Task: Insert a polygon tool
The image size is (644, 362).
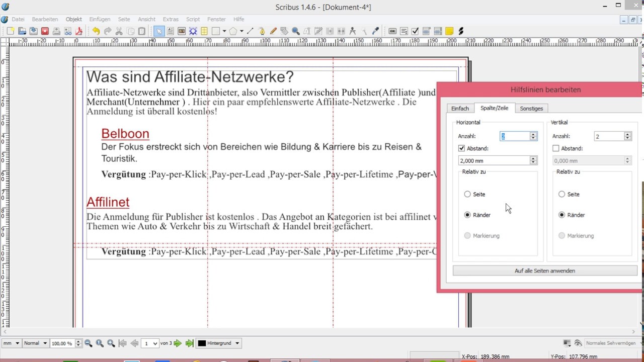Action: click(233, 31)
